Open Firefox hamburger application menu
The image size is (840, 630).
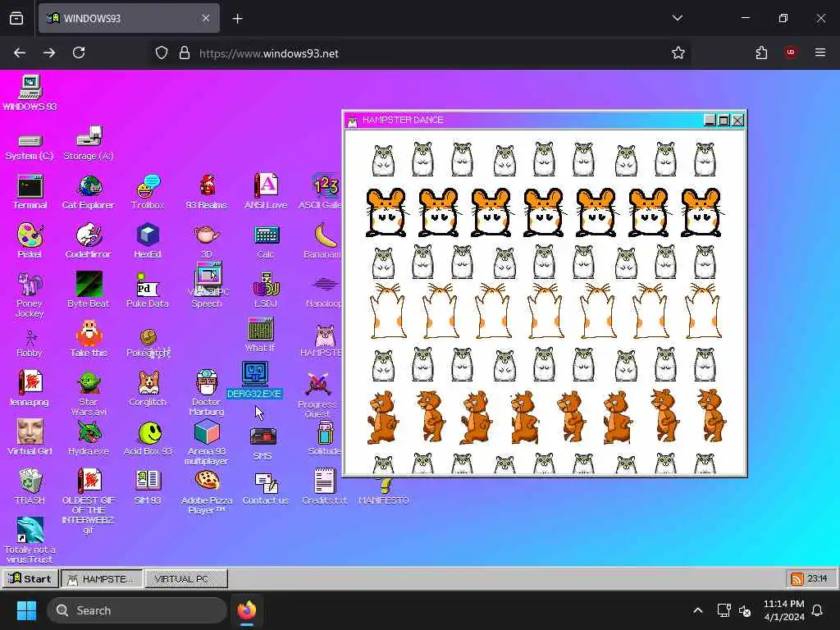point(820,52)
